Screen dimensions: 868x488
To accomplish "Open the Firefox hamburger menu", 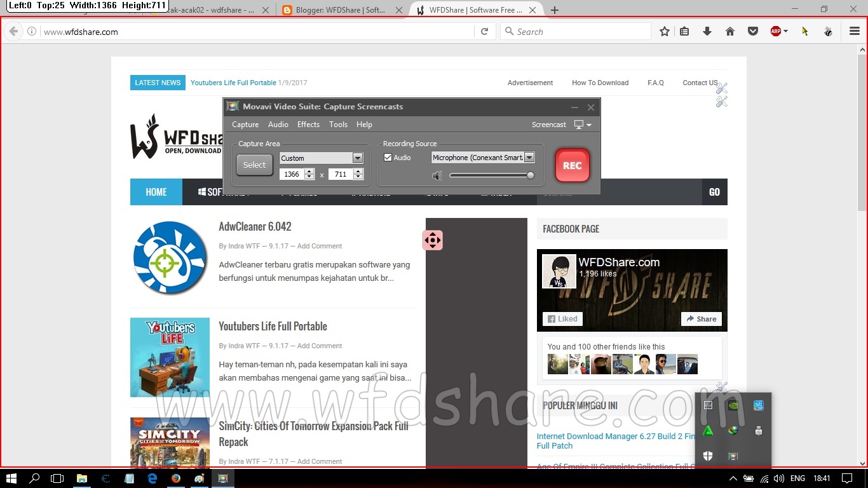I will pyautogui.click(x=855, y=31).
